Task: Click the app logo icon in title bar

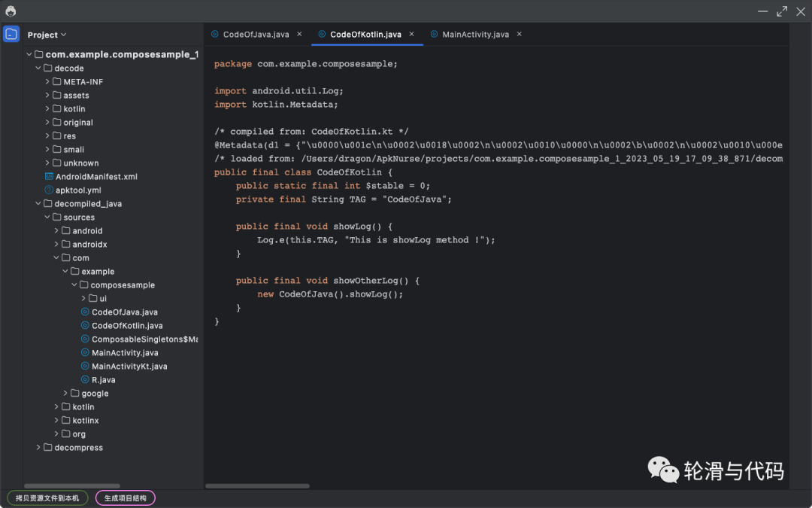Action: pyautogui.click(x=11, y=11)
